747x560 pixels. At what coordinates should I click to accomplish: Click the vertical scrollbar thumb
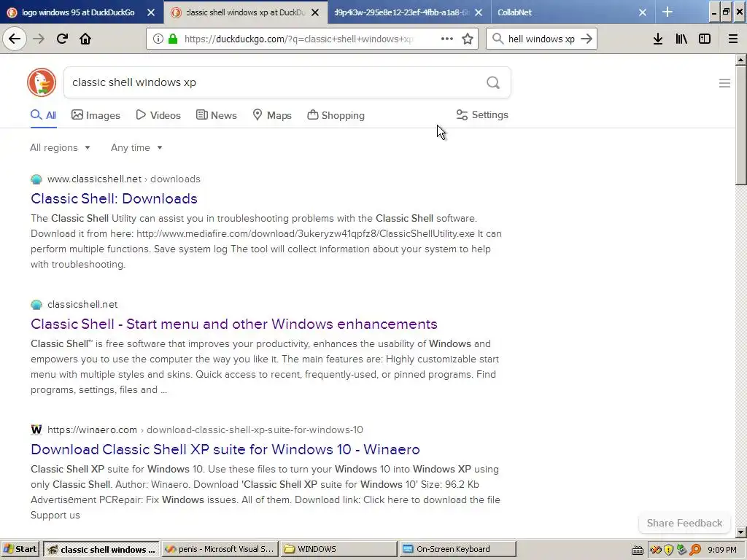[x=740, y=125]
